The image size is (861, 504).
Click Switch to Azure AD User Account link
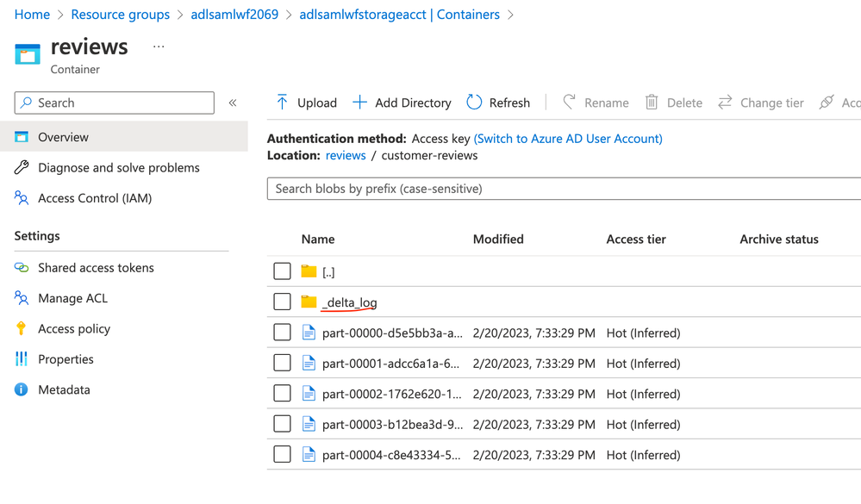(568, 139)
